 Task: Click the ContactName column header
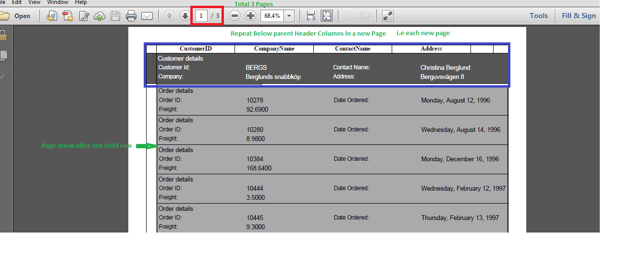pos(353,49)
